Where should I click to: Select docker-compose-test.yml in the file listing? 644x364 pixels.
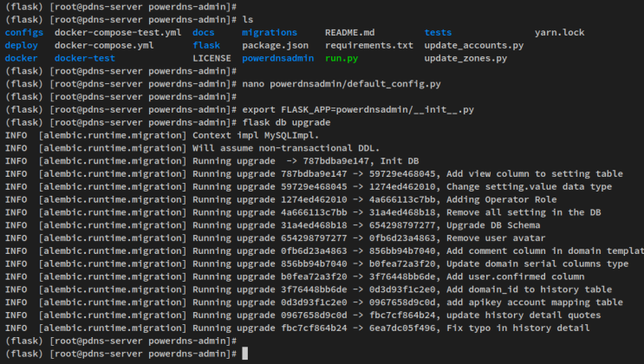click(118, 32)
